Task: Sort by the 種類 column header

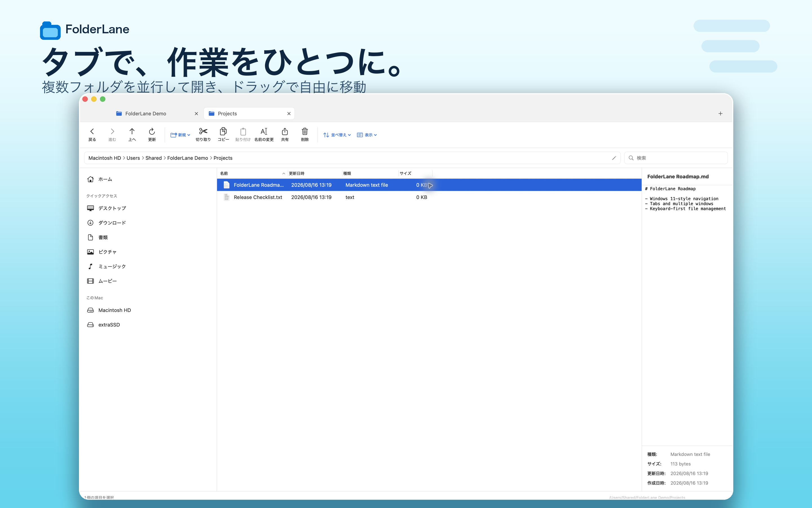Action: (370, 173)
